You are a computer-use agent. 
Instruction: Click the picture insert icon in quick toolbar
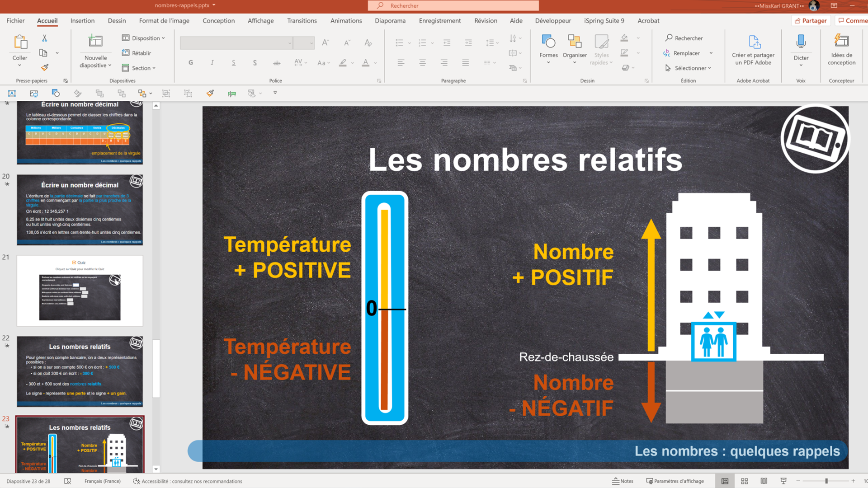34,93
